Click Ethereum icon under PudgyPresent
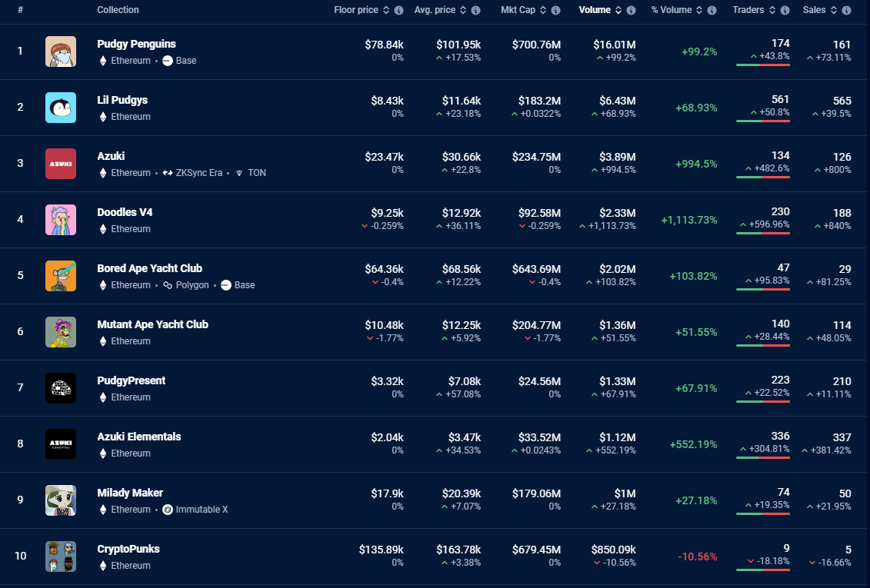The image size is (870, 588). [102, 397]
